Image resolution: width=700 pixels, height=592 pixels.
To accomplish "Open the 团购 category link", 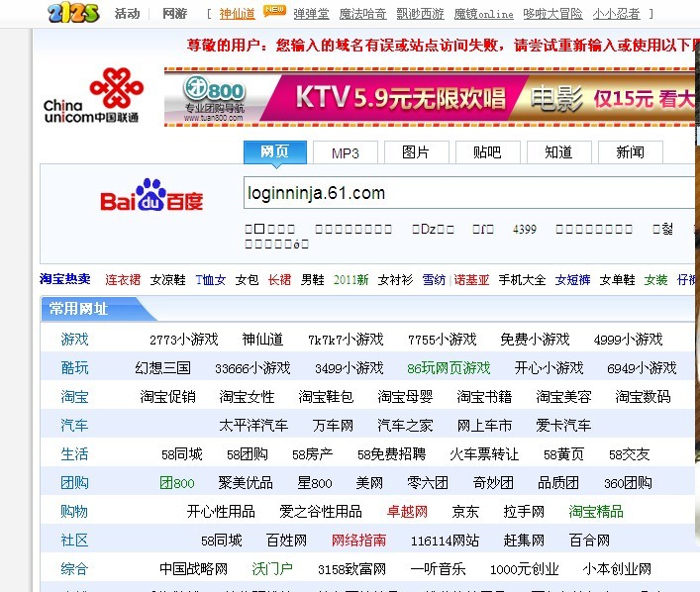I will (x=74, y=483).
